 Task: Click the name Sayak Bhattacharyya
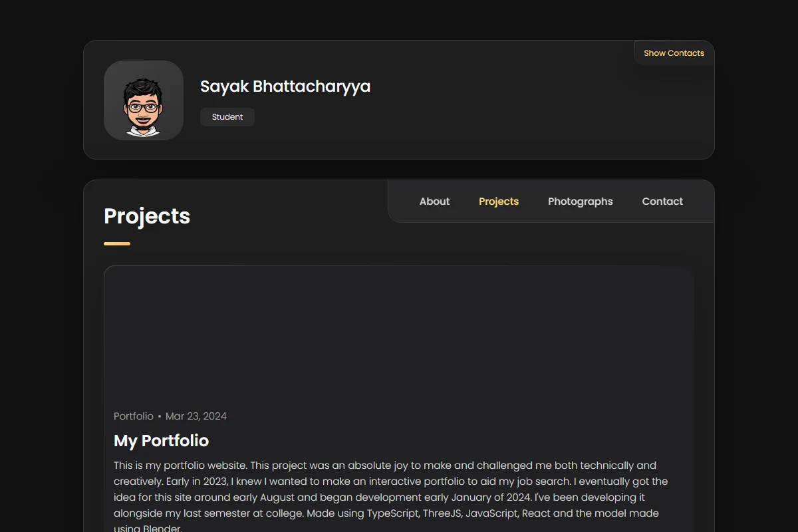285,86
